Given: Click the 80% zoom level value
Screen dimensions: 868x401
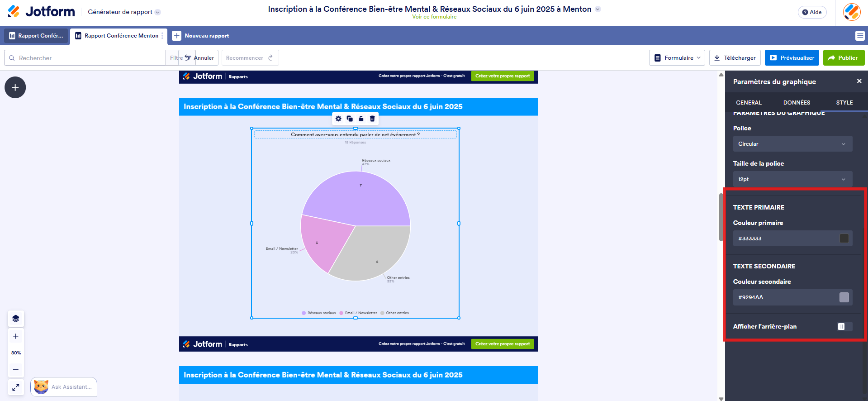Looking at the screenshot, I should pos(16,353).
